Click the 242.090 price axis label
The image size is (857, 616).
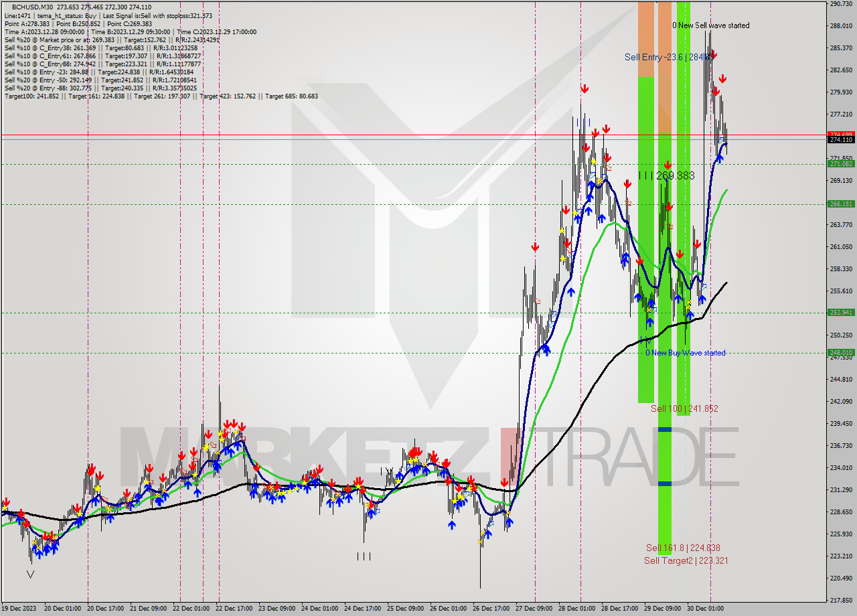coord(841,402)
